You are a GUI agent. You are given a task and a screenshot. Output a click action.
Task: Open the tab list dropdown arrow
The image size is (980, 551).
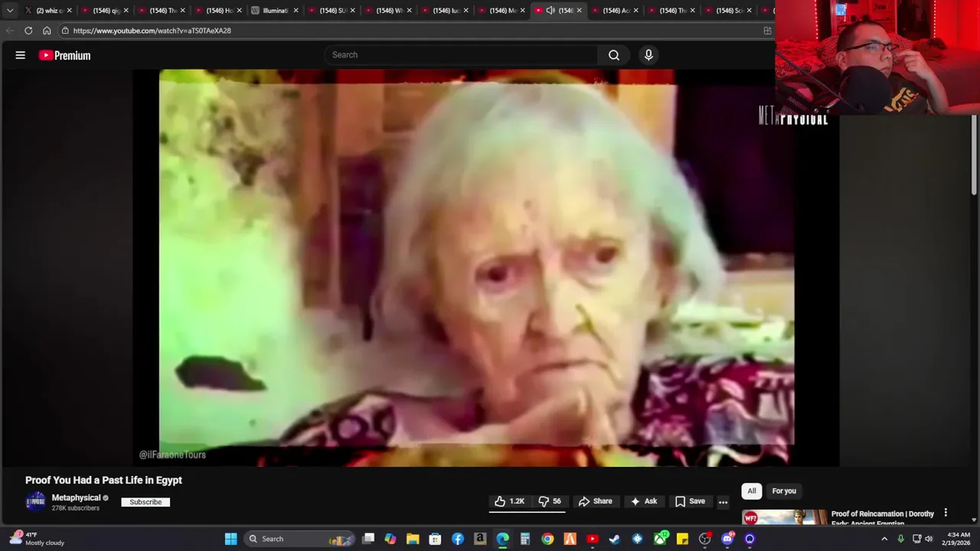tap(9, 11)
